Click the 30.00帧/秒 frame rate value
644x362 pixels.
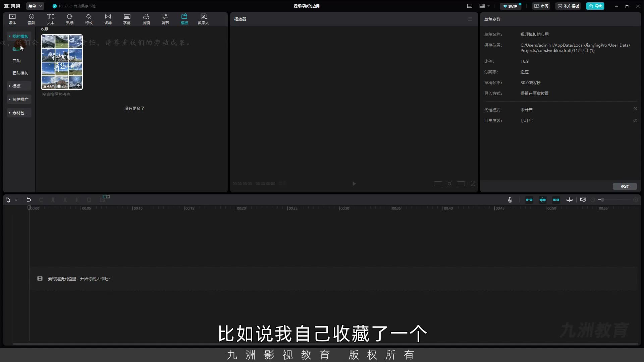click(530, 83)
